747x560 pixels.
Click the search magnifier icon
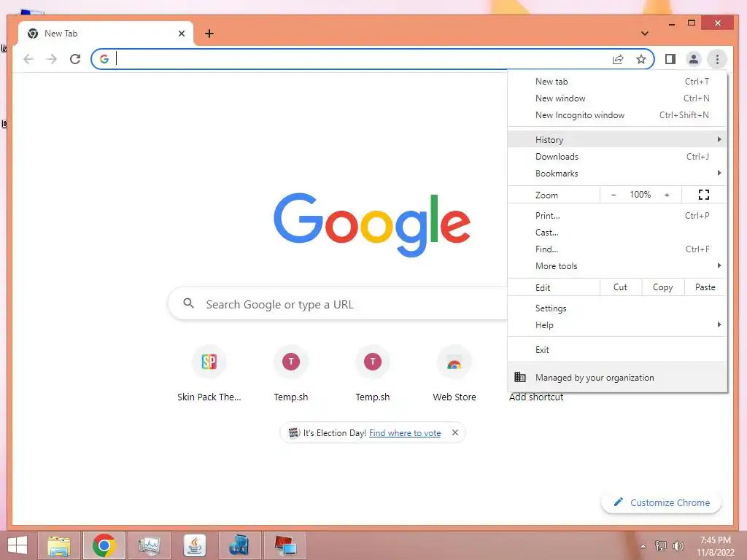click(x=189, y=303)
